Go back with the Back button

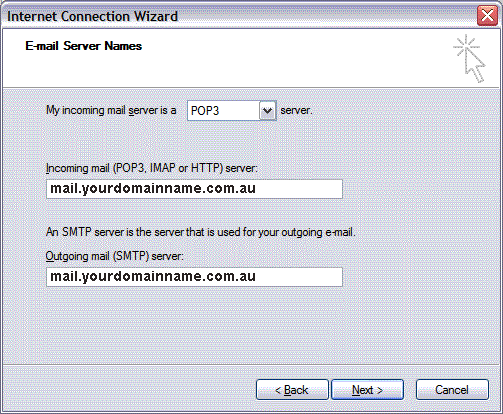click(x=292, y=390)
